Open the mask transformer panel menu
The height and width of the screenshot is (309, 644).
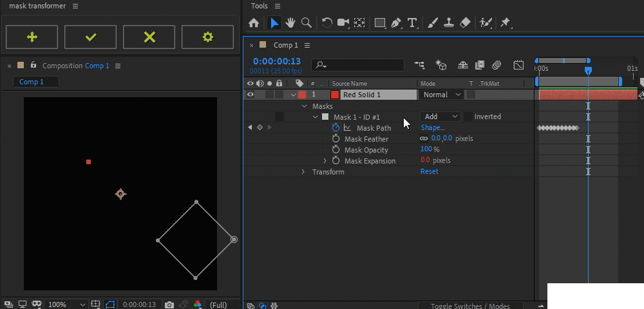coord(75,6)
